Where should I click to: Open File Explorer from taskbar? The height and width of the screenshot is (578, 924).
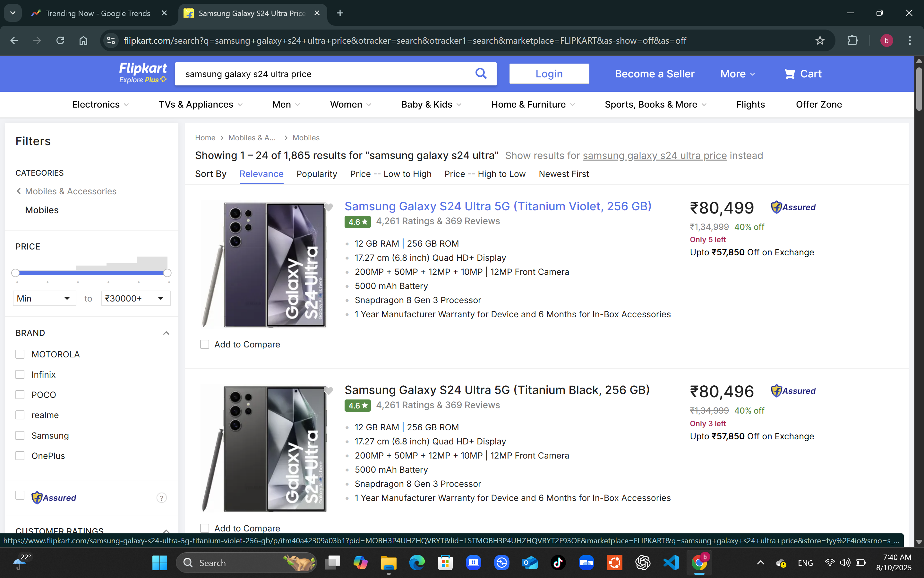pos(388,563)
